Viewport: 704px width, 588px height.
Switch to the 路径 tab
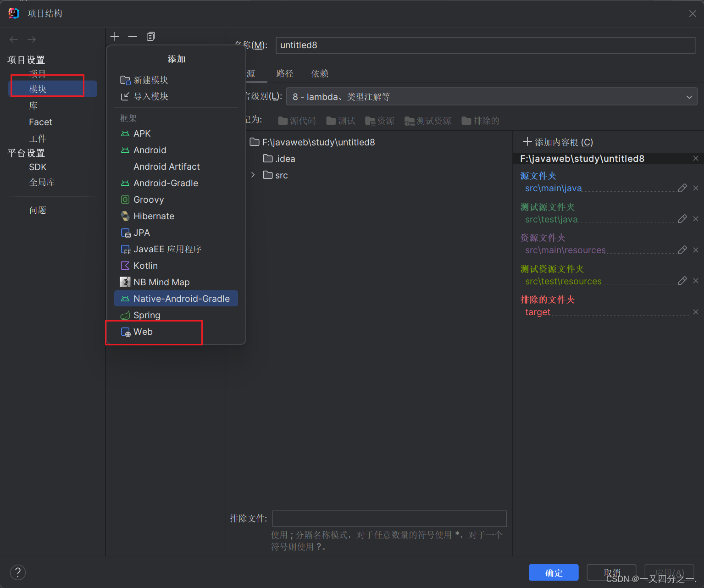click(285, 73)
